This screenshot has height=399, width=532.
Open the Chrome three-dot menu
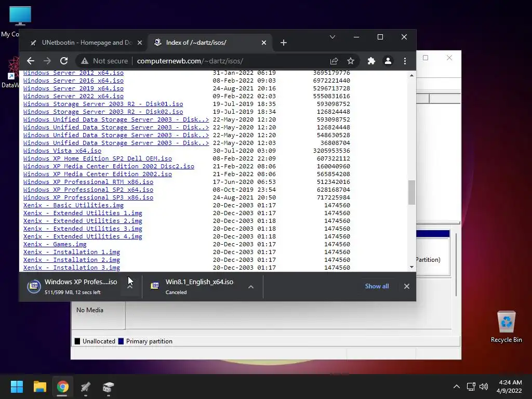click(405, 61)
